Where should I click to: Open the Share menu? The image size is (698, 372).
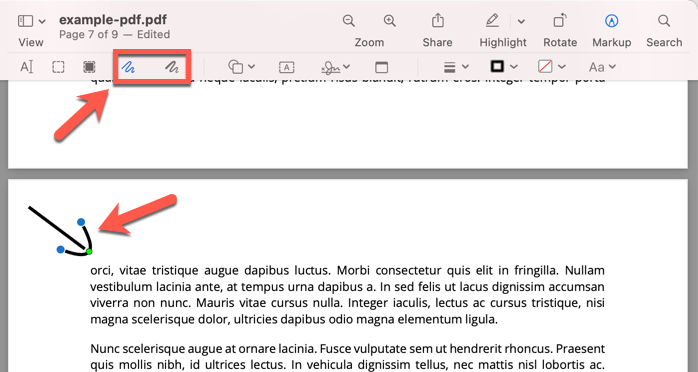point(438,20)
